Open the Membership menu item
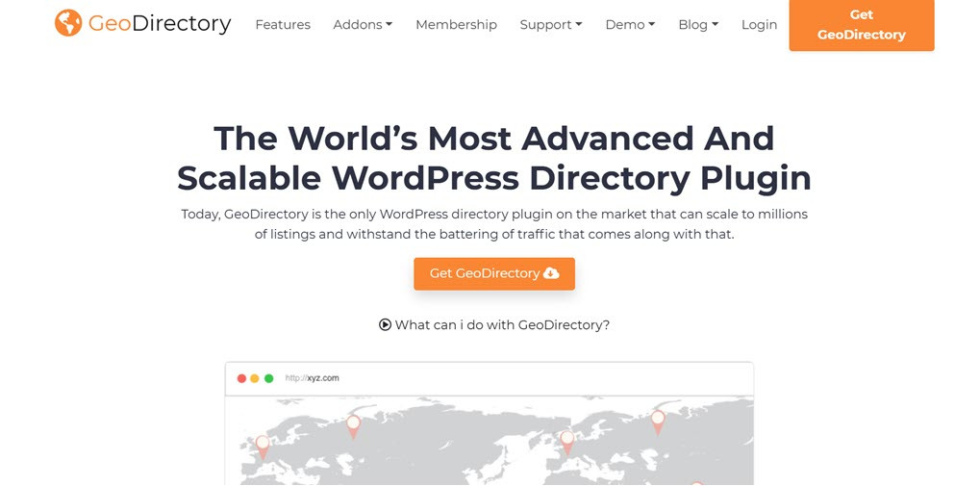The height and width of the screenshot is (486, 980). coord(456,25)
